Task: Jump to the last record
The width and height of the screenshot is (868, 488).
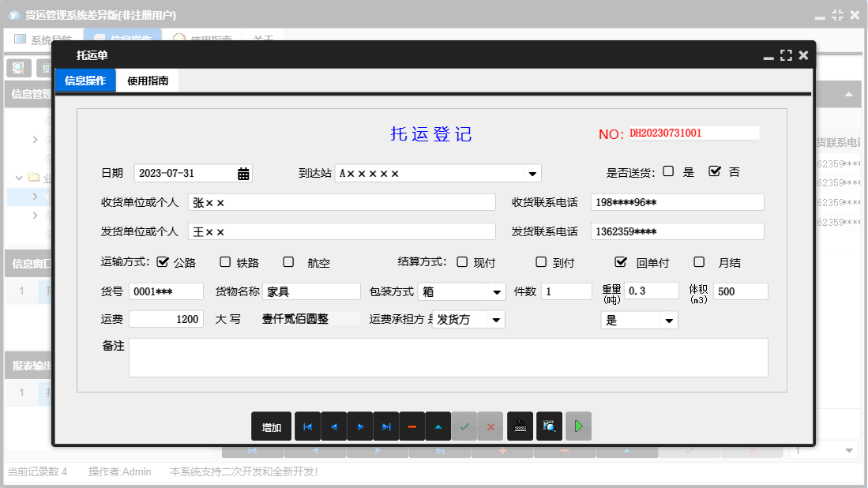Action: coord(385,426)
